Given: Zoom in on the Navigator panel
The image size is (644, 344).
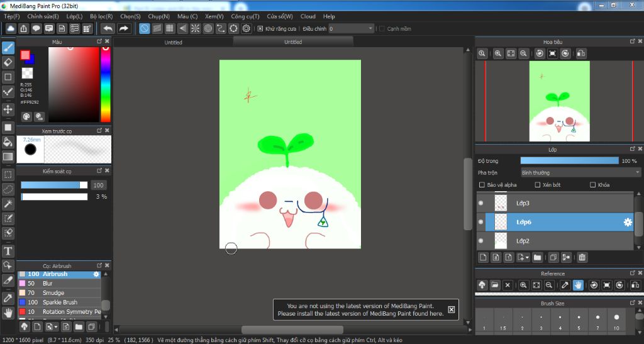Looking at the screenshot, I should point(498,53).
